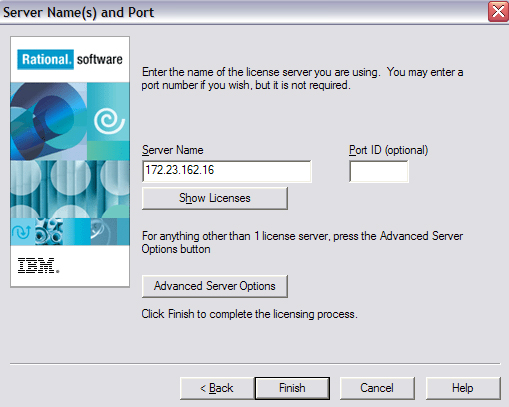Focus the Port ID (optional) field
This screenshot has width=509, height=407.
(x=379, y=171)
